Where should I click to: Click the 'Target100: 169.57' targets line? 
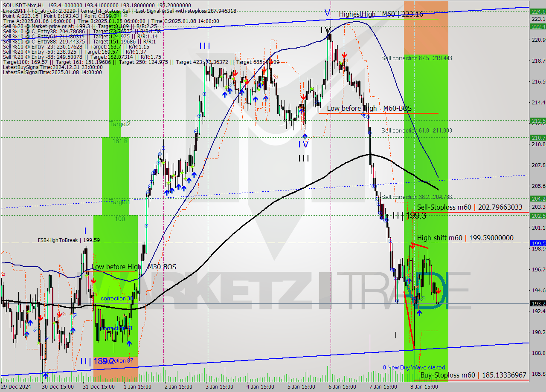[141, 62]
